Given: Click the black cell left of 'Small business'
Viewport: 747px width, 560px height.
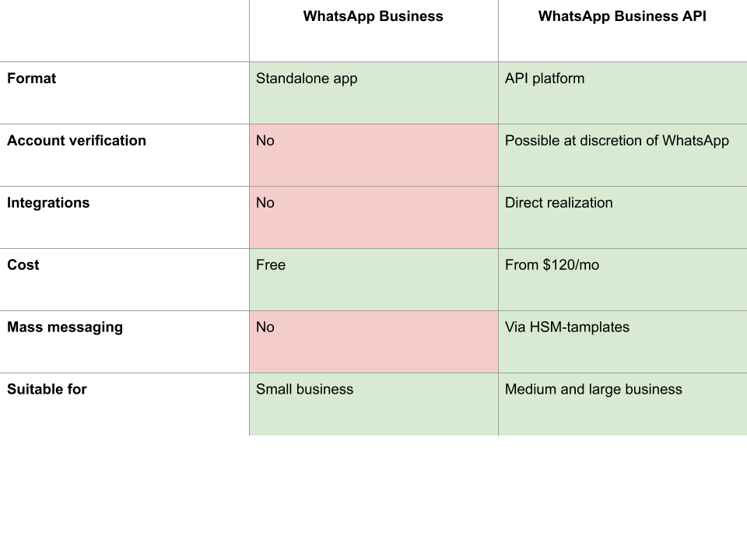Looking at the screenshot, I should (x=124, y=404).
